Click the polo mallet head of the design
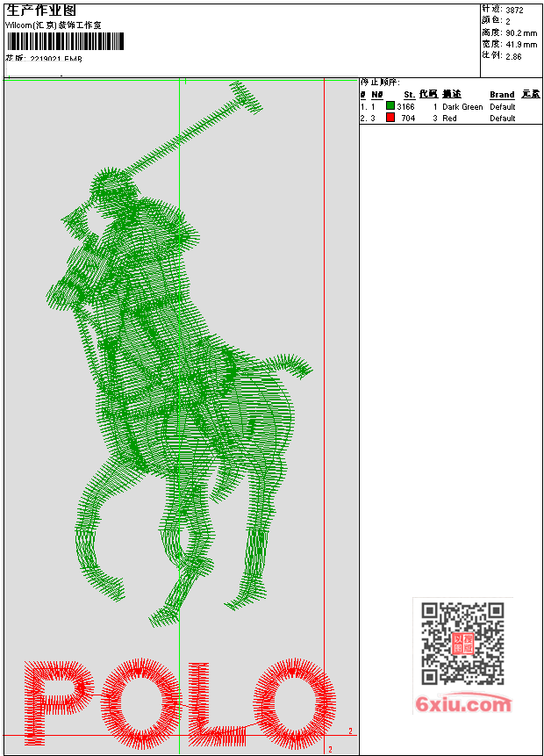 (x=246, y=97)
